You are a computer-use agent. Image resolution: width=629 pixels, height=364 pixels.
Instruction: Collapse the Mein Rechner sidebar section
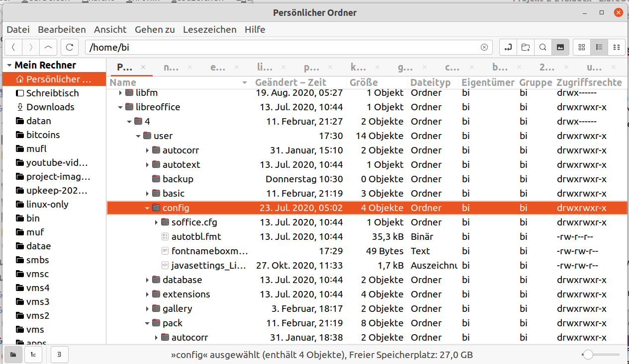pos(9,66)
